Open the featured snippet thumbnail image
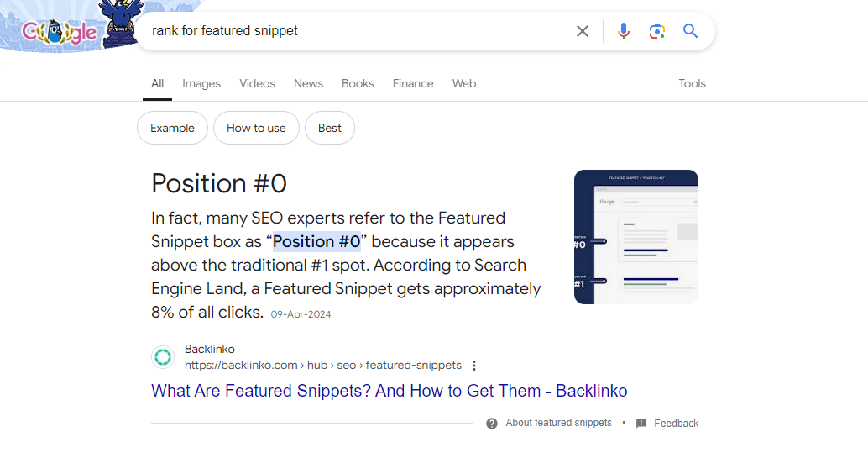This screenshot has height=458, width=868. point(636,237)
